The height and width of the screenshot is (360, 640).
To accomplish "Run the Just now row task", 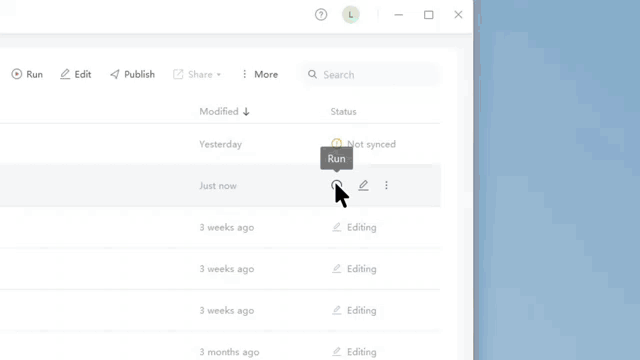I will (337, 185).
